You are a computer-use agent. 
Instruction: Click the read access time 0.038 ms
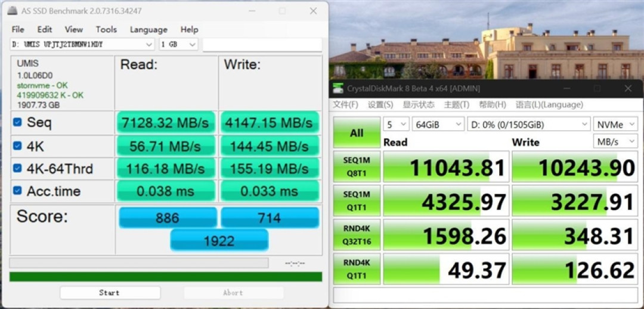[166, 191]
